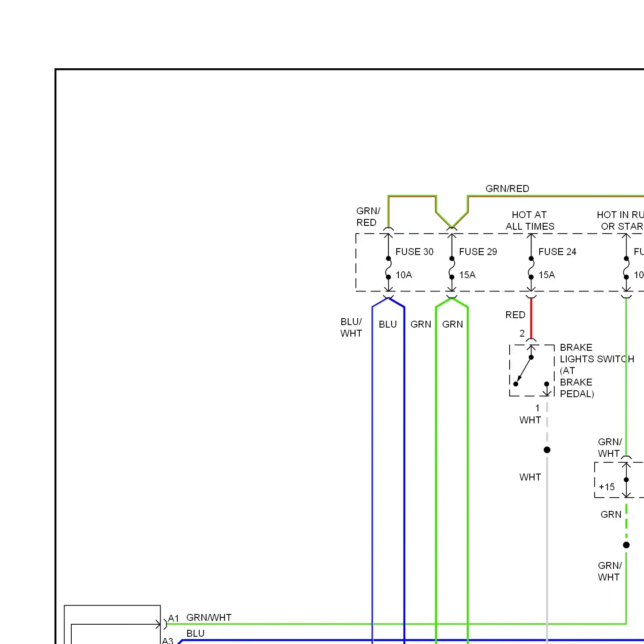
Task: Click the GRN label left of the green wires
Action: click(x=421, y=325)
